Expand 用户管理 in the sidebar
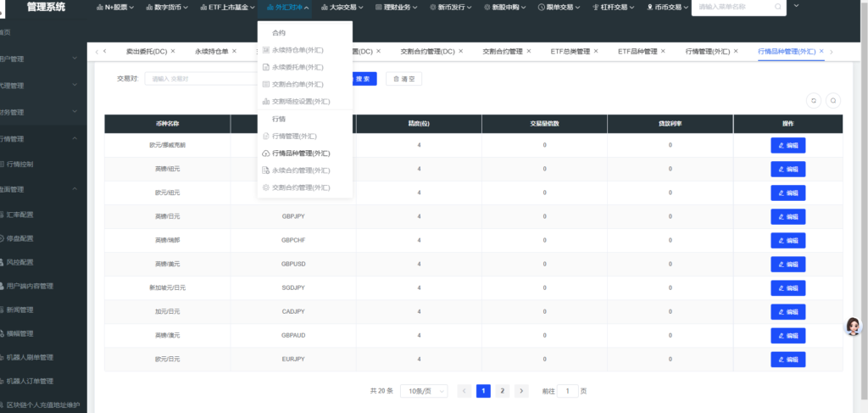The height and width of the screenshot is (413, 868). pyautogui.click(x=43, y=59)
